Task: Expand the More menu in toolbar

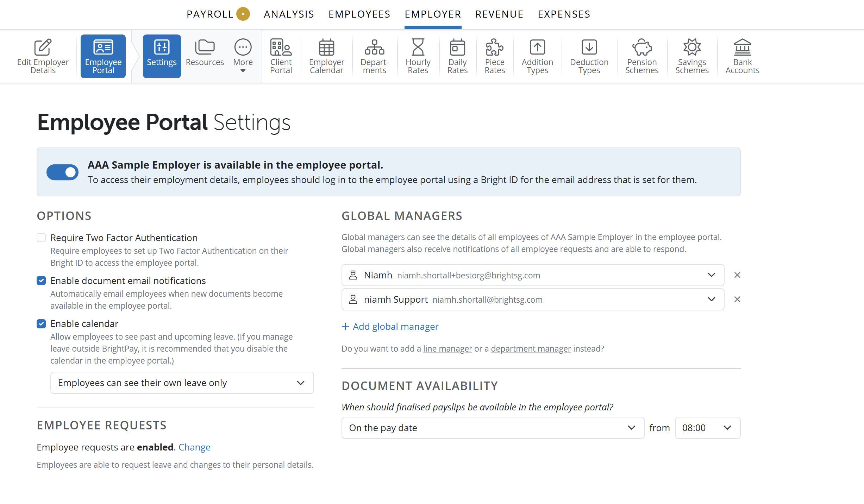Action: [243, 56]
